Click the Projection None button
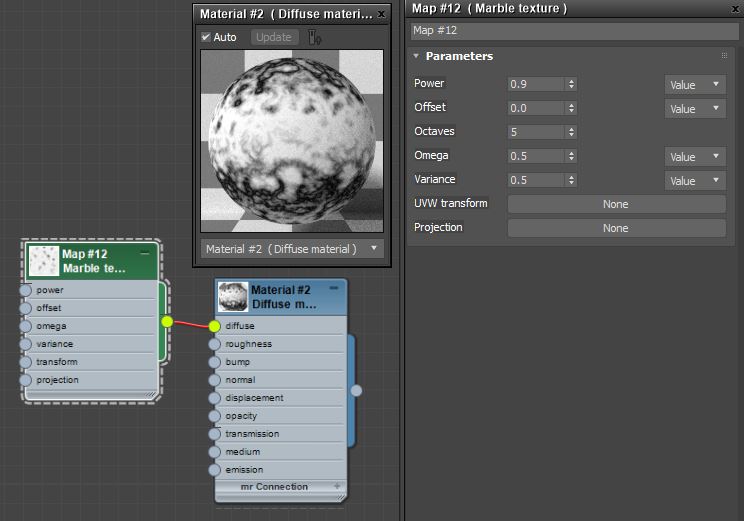744x521 pixels. [x=616, y=228]
